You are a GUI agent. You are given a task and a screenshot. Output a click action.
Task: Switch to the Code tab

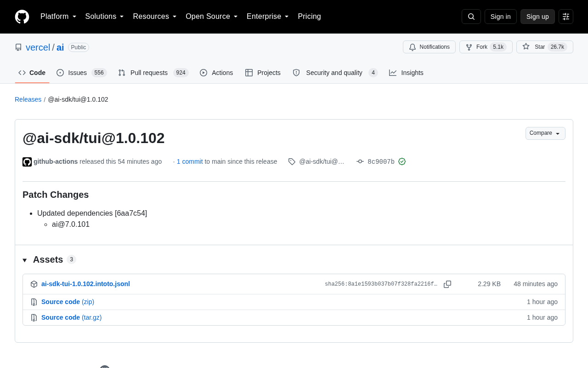coord(32,73)
